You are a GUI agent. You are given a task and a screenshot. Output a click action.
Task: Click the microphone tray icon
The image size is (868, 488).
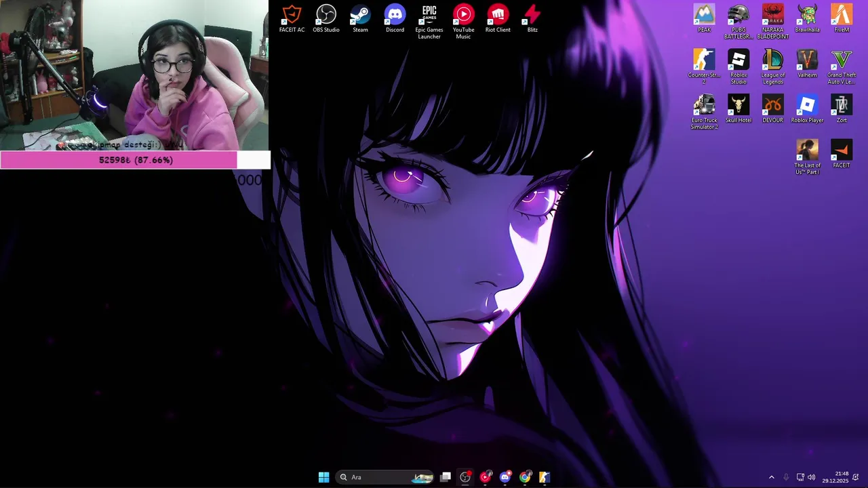[x=786, y=477]
